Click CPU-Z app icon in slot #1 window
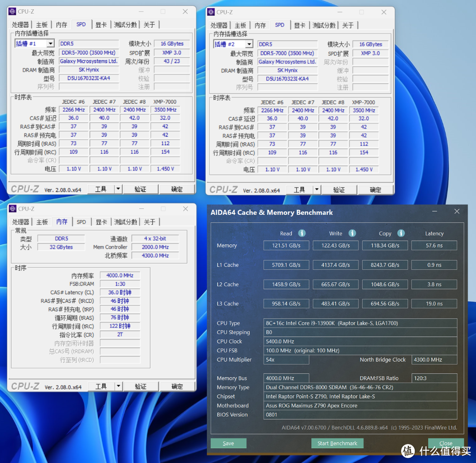The height and width of the screenshot is (463, 476). coord(12,11)
